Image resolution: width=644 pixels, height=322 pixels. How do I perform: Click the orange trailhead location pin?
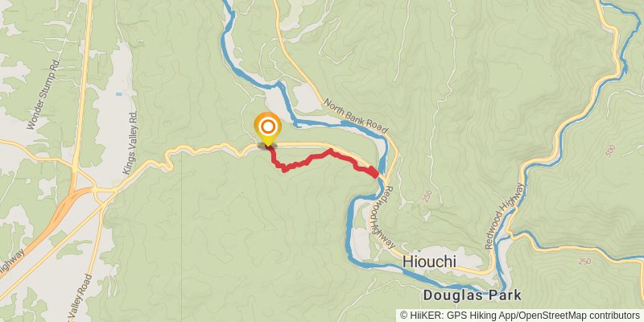coord(267,130)
